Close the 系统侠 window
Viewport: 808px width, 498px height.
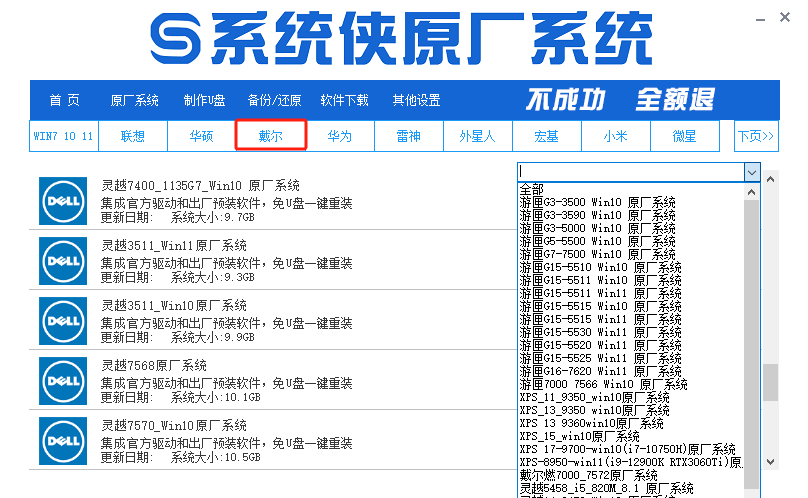(785, 18)
